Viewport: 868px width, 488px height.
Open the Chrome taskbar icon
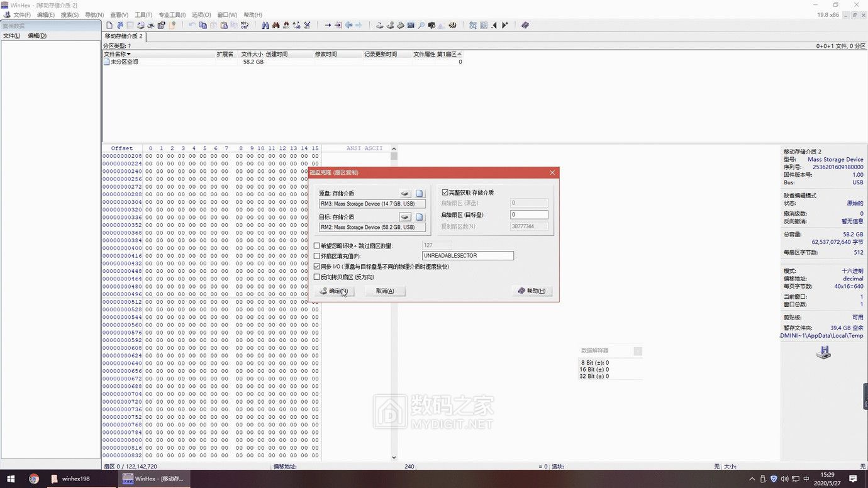(34, 479)
